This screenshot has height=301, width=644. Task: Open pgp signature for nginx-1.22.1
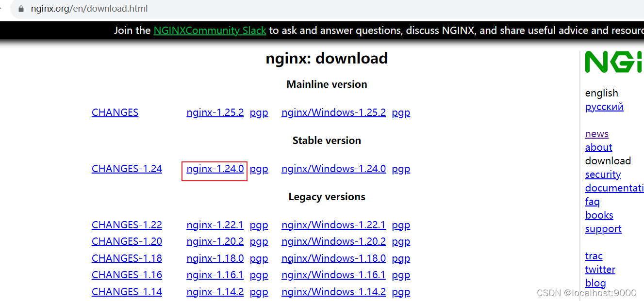[x=259, y=225]
